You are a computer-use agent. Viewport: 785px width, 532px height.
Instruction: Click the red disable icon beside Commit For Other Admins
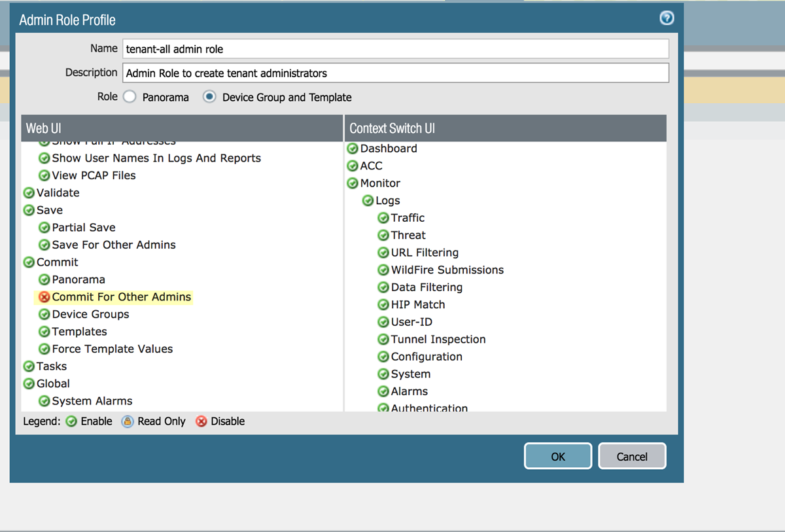44,297
